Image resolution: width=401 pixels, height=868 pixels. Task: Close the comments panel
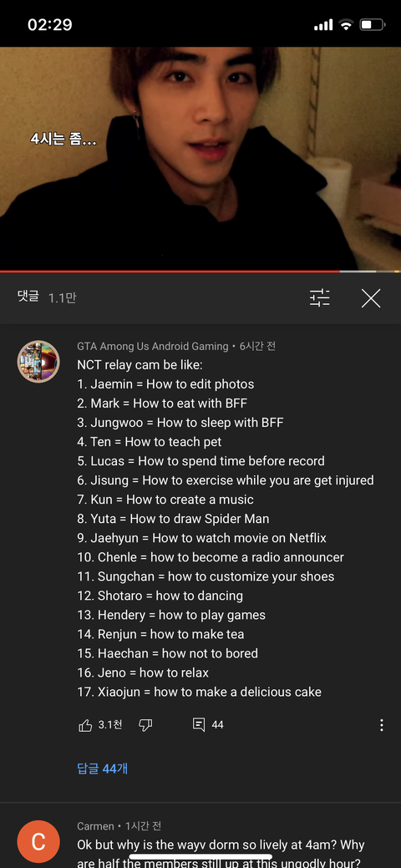click(371, 298)
